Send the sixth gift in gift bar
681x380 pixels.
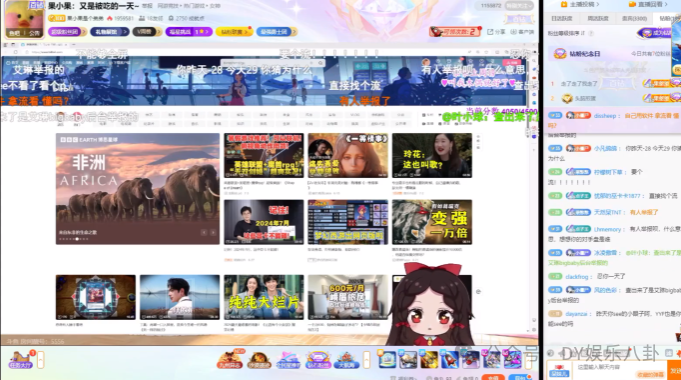coord(491,360)
